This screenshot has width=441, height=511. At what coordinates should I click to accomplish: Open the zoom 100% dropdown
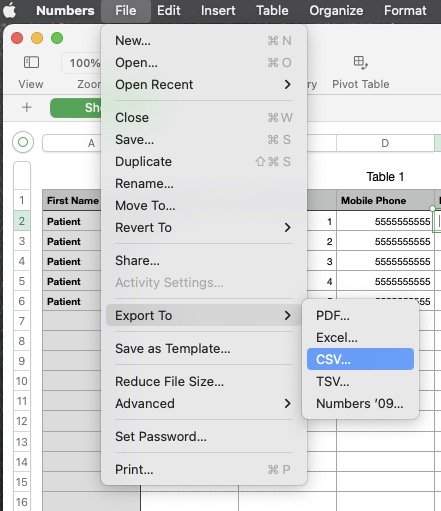coord(82,63)
